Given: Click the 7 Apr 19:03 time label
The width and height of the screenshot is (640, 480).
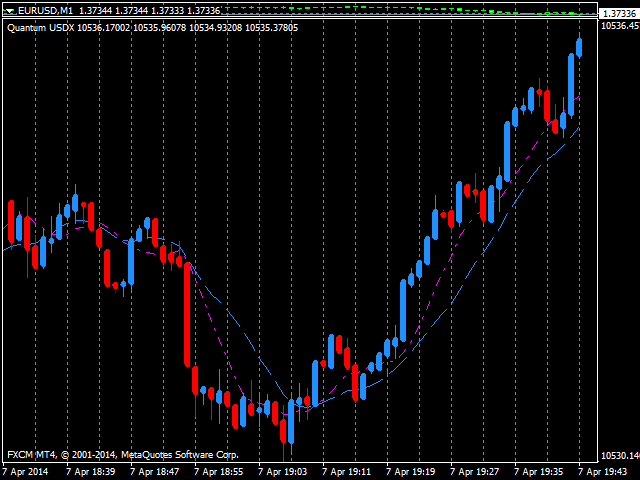Looking at the screenshot, I should pos(283,471).
